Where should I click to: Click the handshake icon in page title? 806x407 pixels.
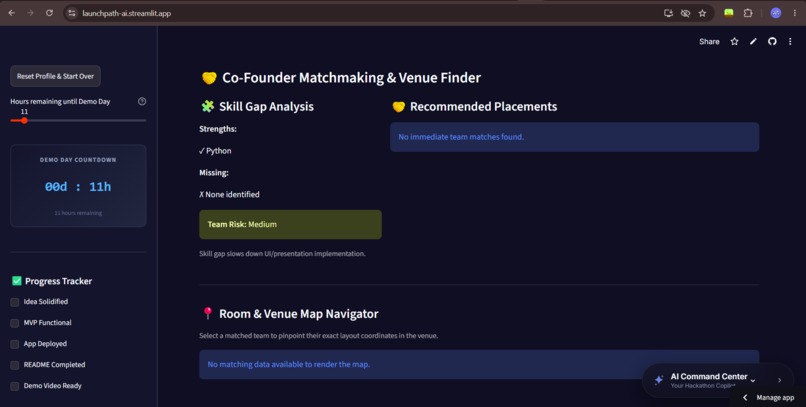pos(209,78)
